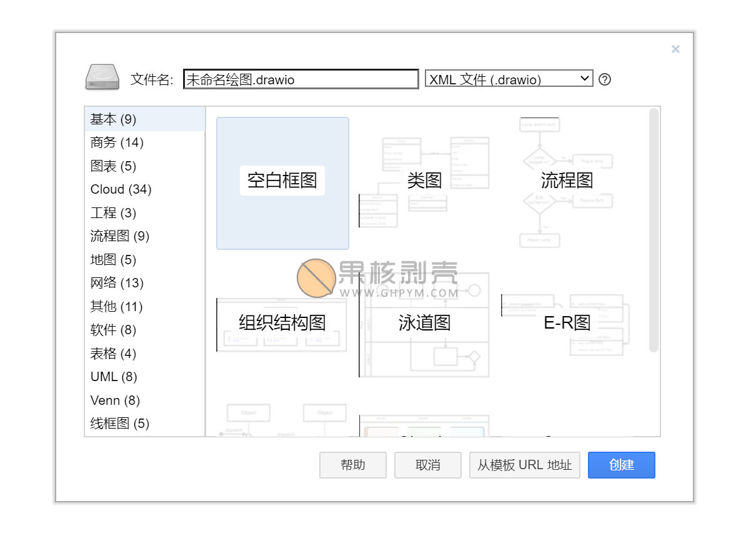Click the template list vertical scrollbar
The height and width of the screenshot is (556, 756).
[x=654, y=231]
